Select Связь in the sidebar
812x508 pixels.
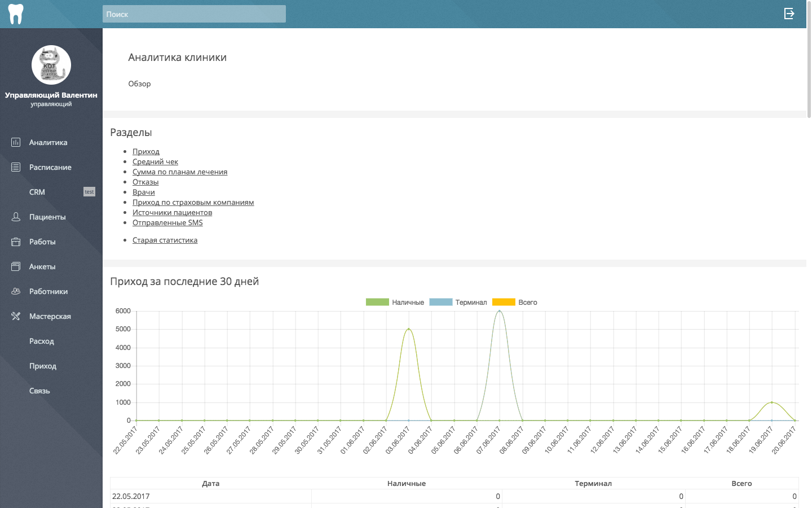click(x=39, y=391)
